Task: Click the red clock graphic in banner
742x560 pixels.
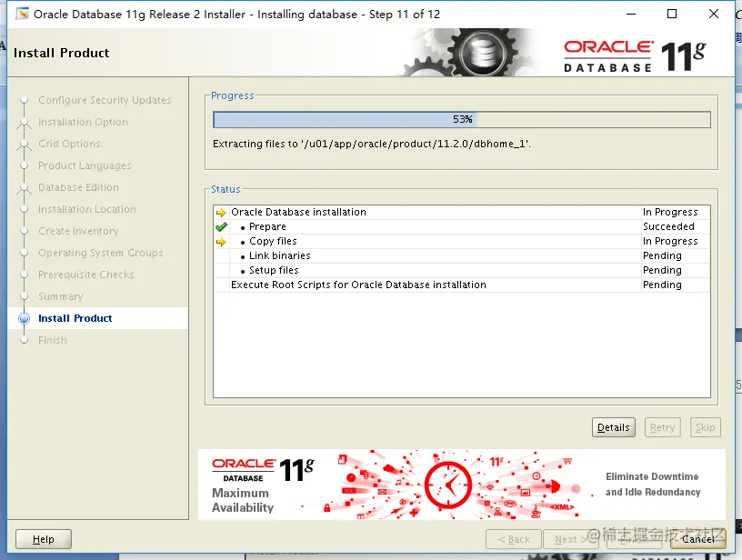Action: click(x=447, y=485)
